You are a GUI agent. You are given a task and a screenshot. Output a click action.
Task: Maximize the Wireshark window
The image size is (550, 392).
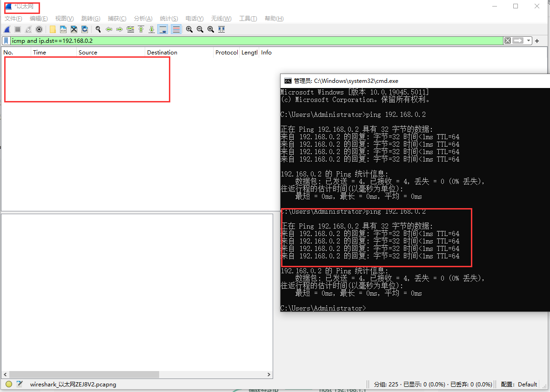click(516, 7)
